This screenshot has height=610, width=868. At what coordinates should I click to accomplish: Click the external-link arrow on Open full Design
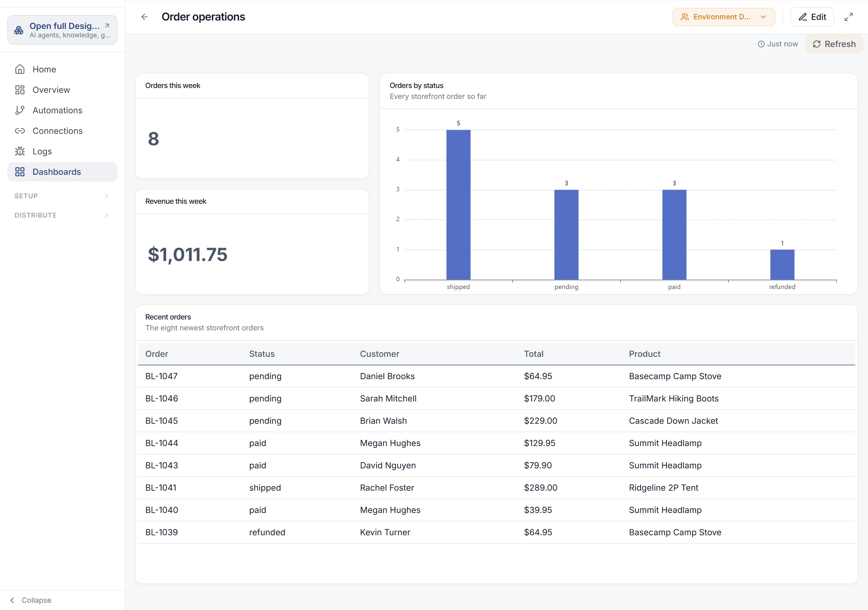point(107,26)
